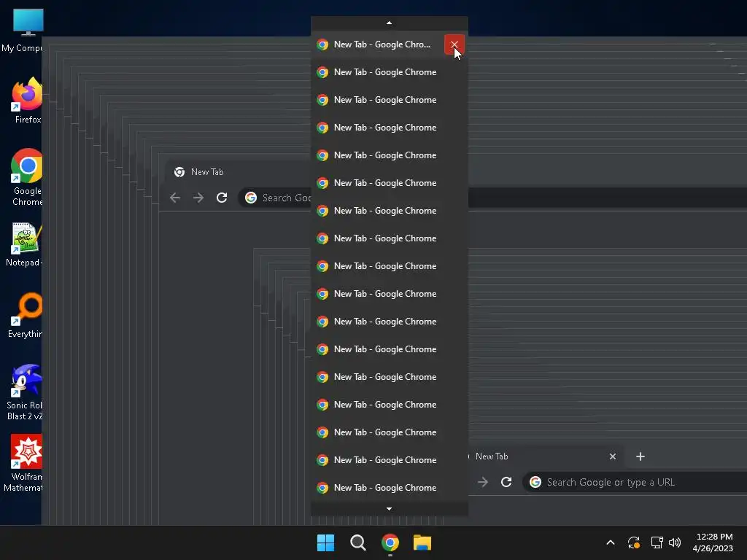Open the taskbar Search icon

pyautogui.click(x=357, y=542)
